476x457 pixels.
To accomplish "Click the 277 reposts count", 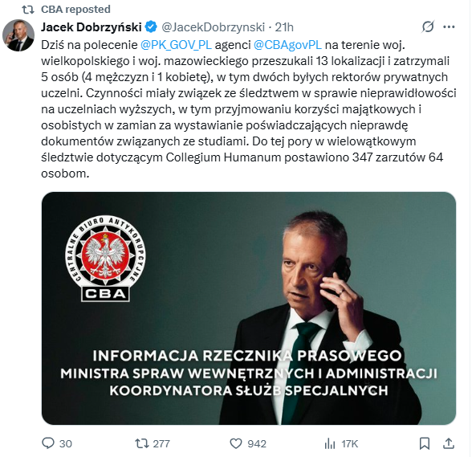I will [161, 444].
